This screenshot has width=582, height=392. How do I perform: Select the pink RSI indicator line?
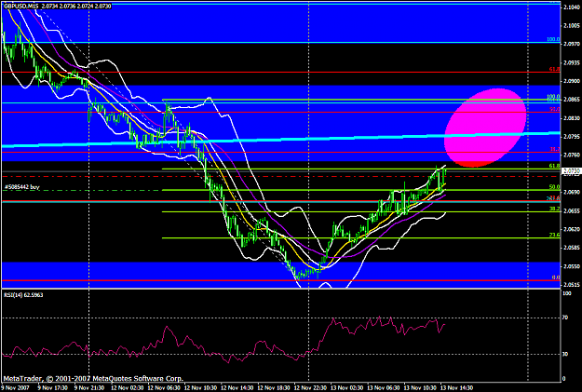click(223, 341)
